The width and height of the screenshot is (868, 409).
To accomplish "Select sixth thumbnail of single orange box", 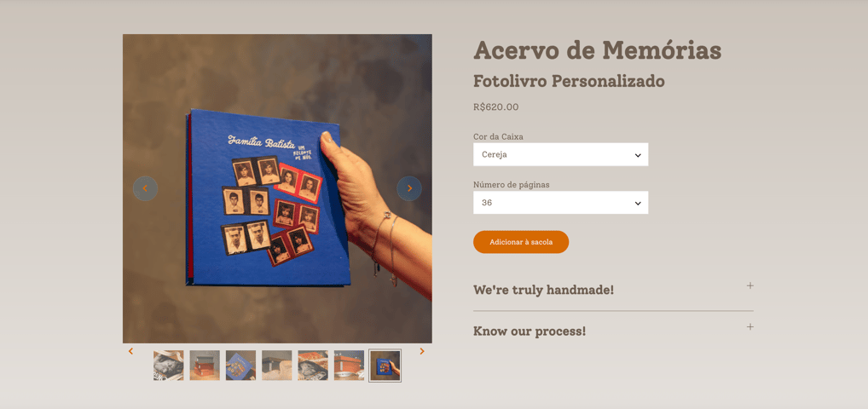I will [x=349, y=366].
